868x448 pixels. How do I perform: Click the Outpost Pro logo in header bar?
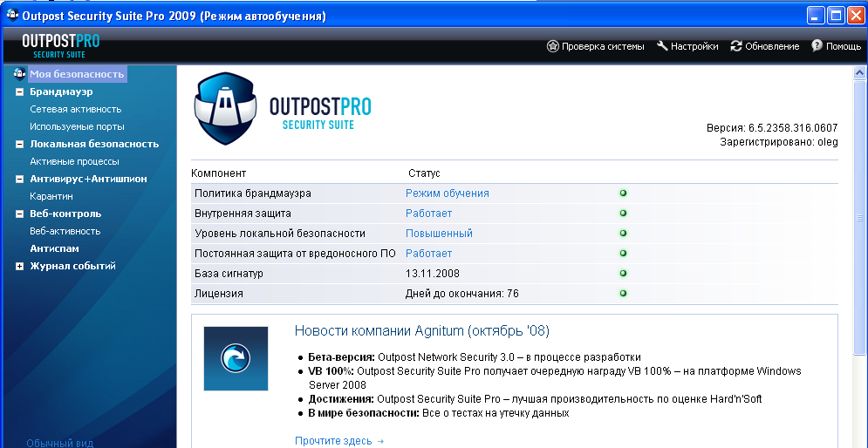coord(61,46)
